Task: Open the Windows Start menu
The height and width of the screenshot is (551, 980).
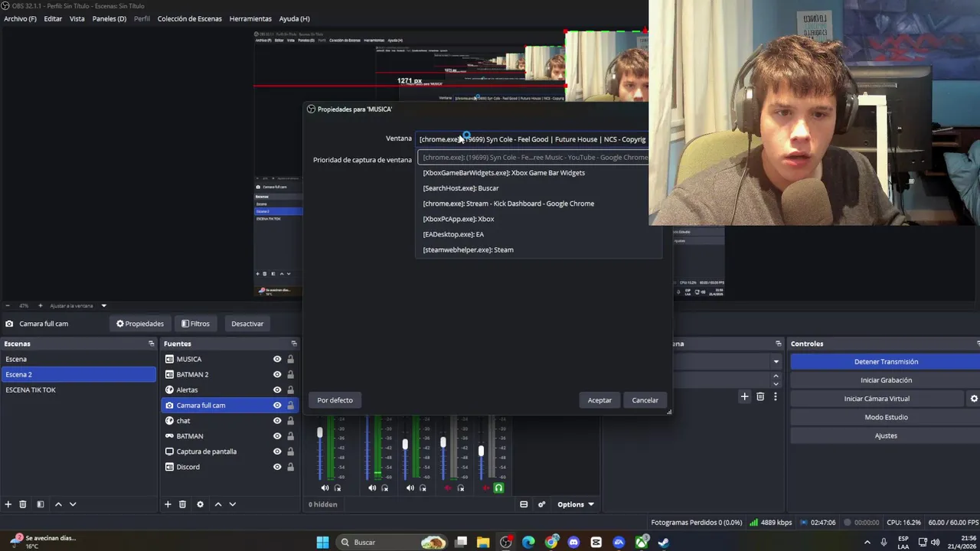Action: click(x=322, y=543)
